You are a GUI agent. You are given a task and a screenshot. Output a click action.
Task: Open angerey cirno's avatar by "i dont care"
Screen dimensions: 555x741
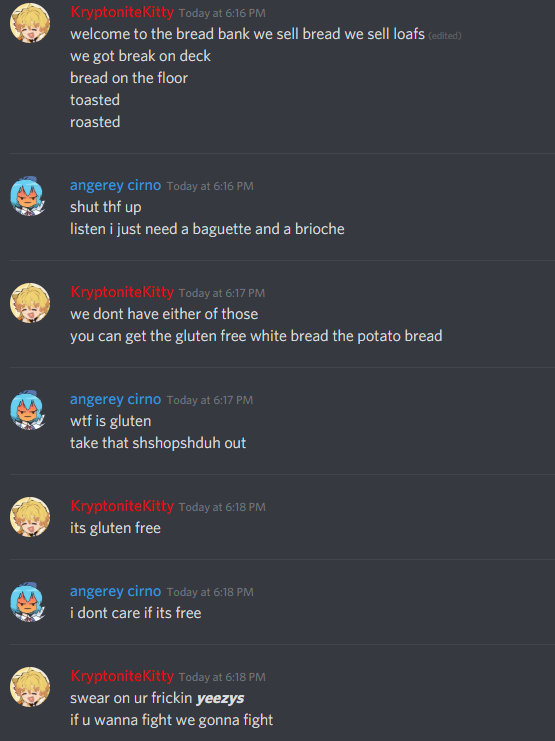tap(30, 602)
